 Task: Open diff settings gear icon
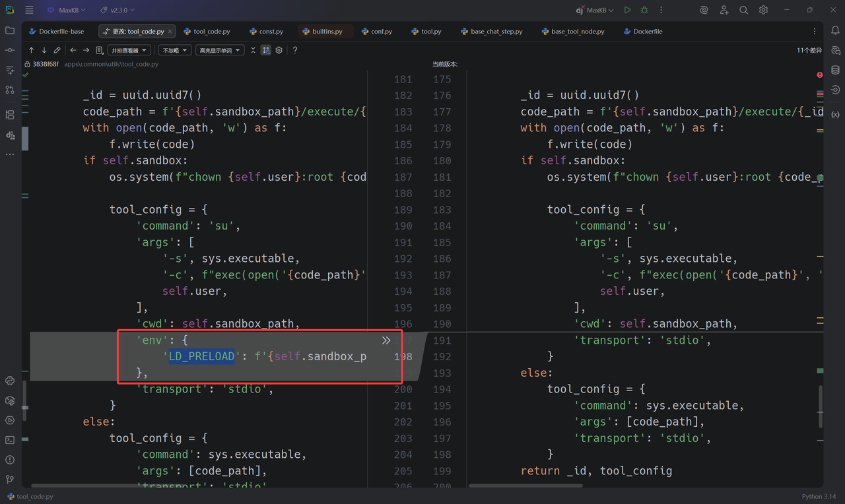pyautogui.click(x=279, y=50)
